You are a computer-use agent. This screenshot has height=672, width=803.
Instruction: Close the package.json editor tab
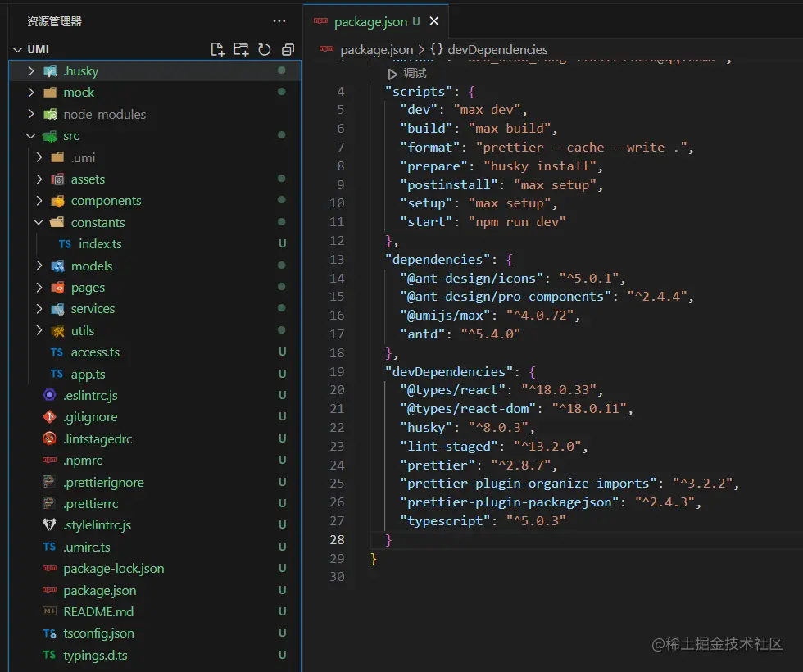pyautogui.click(x=434, y=21)
